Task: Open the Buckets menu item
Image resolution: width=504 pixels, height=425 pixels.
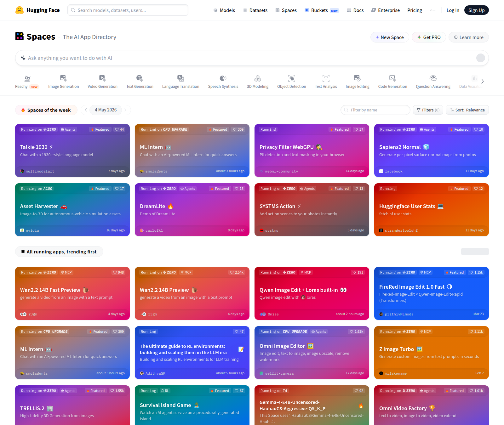Action: [x=322, y=10]
